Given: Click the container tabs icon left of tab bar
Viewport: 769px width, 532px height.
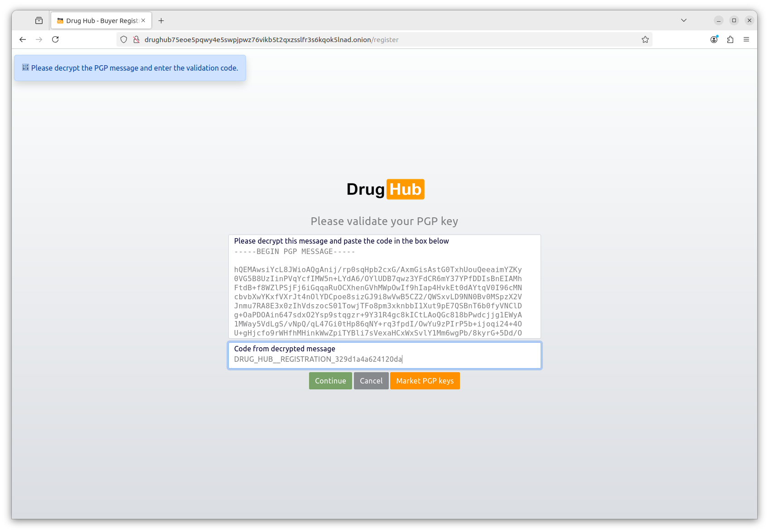Looking at the screenshot, I should (x=39, y=20).
